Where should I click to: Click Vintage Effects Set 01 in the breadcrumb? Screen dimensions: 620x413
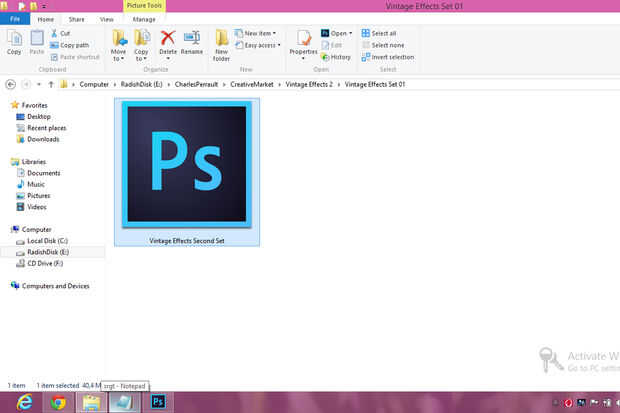click(x=375, y=84)
